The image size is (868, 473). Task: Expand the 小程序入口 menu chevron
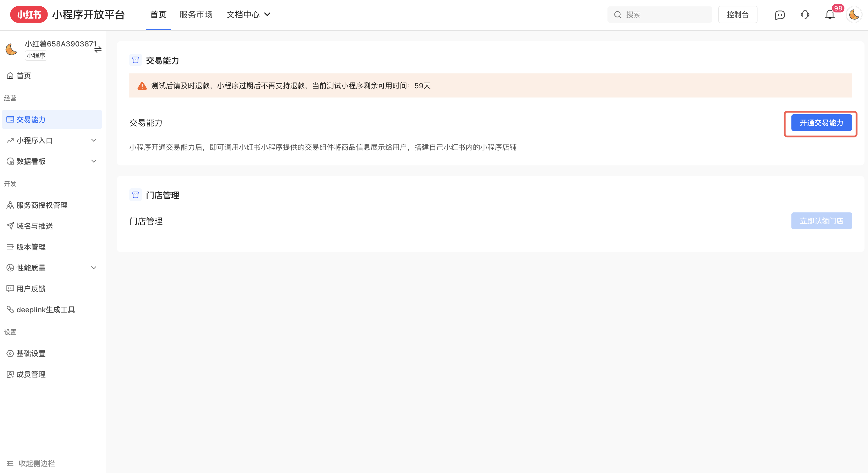pos(94,140)
